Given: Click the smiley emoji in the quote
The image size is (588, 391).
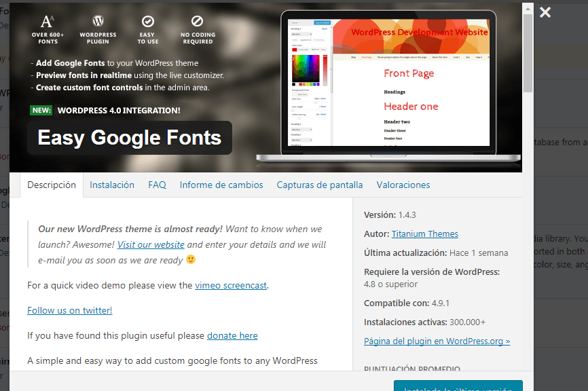Looking at the screenshot, I should pyautogui.click(x=191, y=259).
